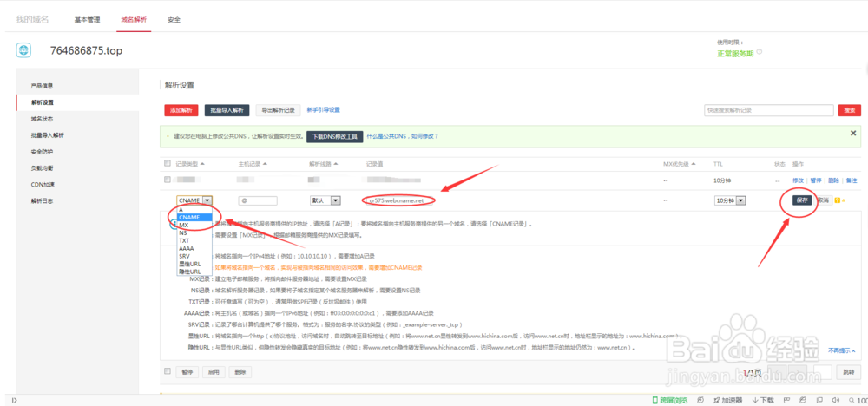Click the help icon next to 正常服务期
The width and height of the screenshot is (868, 406).
[x=759, y=52]
